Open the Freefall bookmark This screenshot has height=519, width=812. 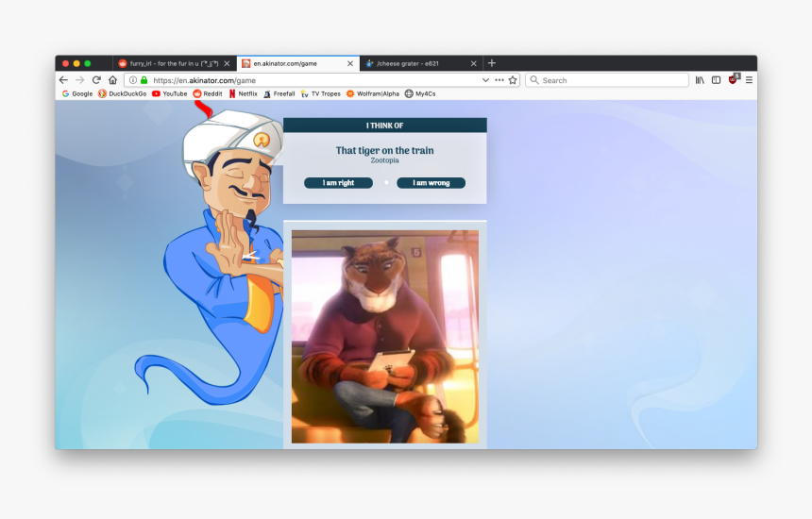point(279,93)
